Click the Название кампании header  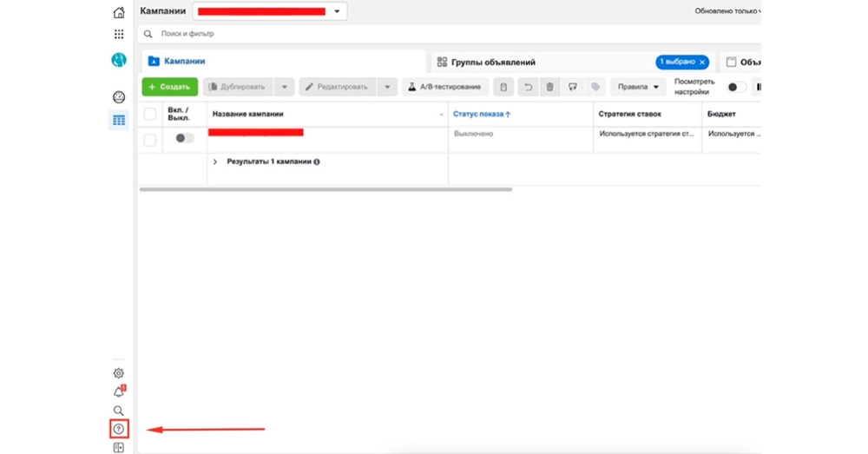248,114
